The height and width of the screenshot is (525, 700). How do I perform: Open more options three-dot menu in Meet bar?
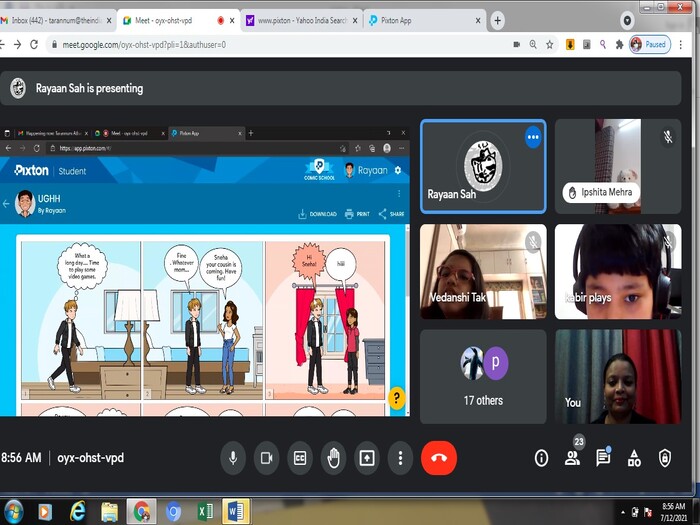click(x=400, y=458)
